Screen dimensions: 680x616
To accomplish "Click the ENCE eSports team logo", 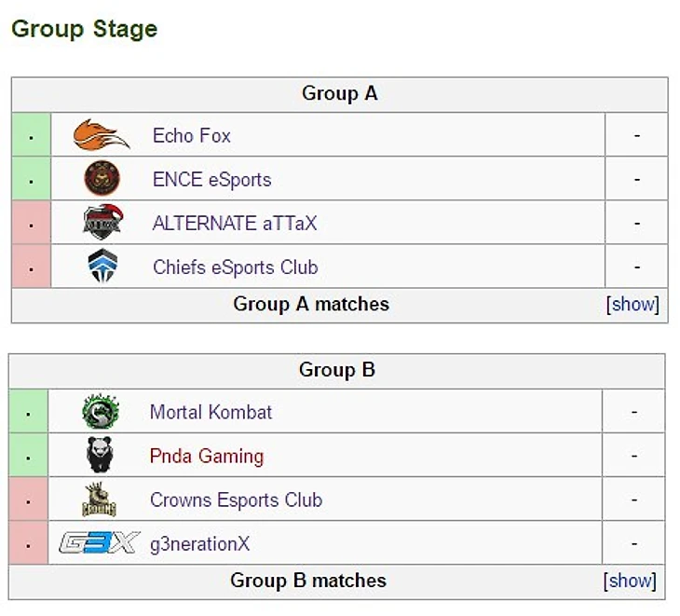I will pyautogui.click(x=102, y=179).
